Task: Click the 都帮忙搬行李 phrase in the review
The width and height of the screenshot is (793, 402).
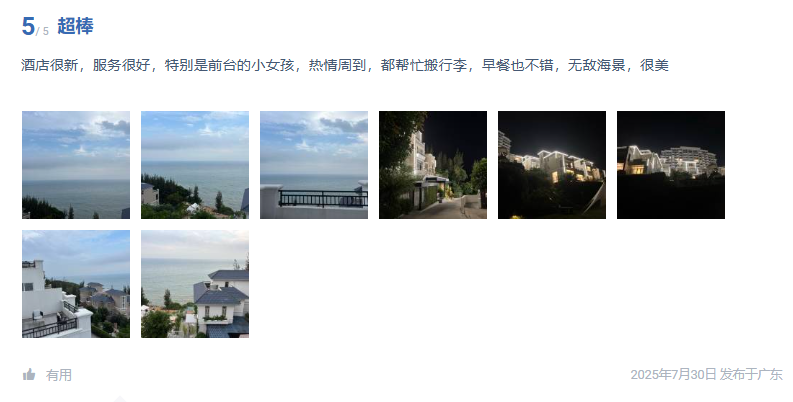Action: click(424, 65)
